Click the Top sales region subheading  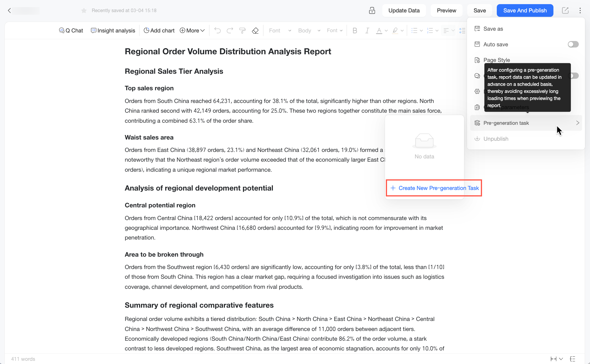(x=149, y=88)
